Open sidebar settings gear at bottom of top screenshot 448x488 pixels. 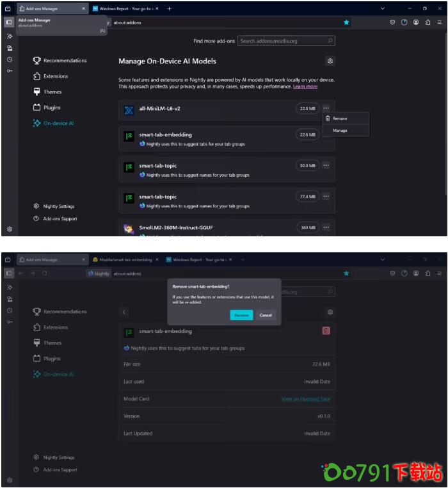(10, 229)
